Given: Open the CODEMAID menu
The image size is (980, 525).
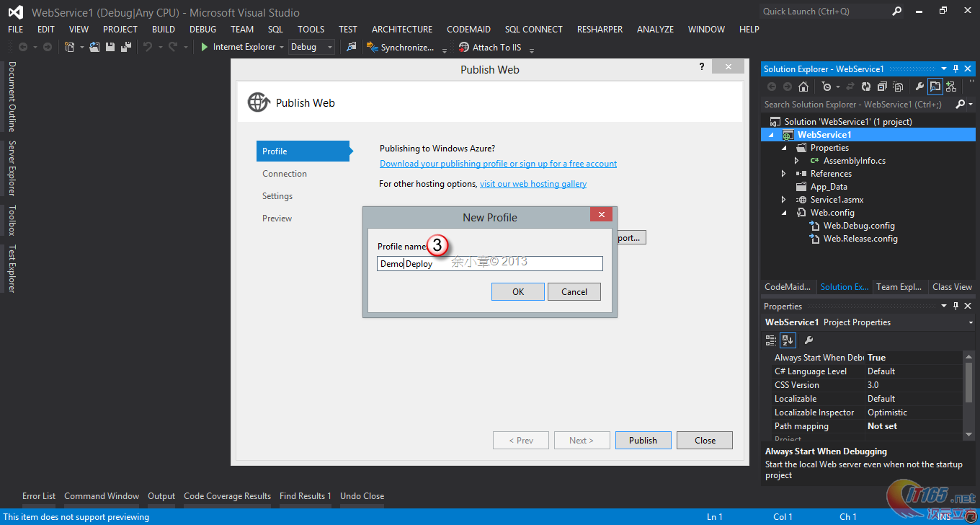Looking at the screenshot, I should (468, 30).
